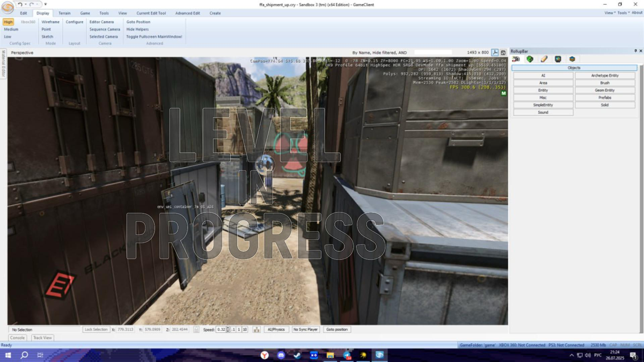Open the Current Edit Tool tab
644x362 pixels.
click(x=151, y=13)
